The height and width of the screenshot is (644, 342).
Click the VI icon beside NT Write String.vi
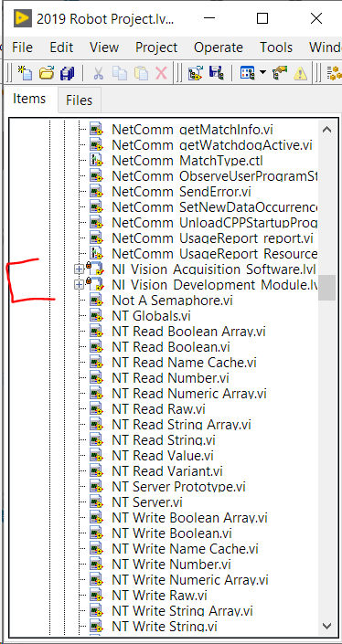click(96, 627)
